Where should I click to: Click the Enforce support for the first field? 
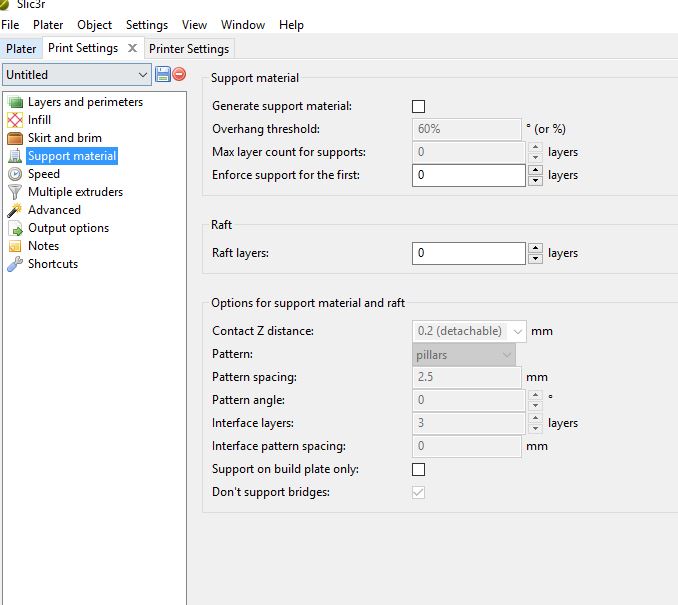click(x=468, y=175)
